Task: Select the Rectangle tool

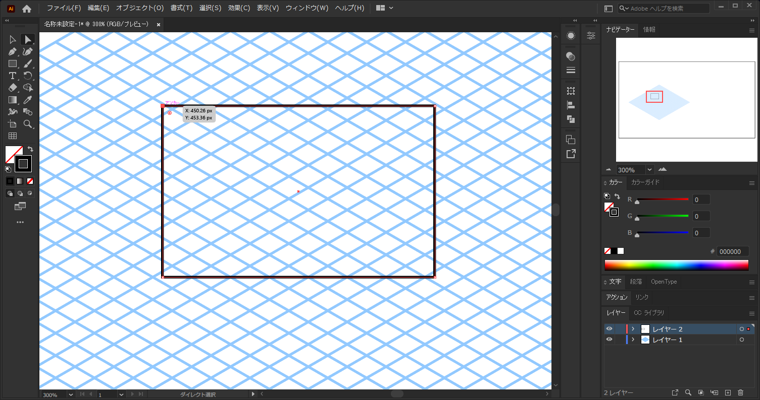Action: [x=13, y=64]
